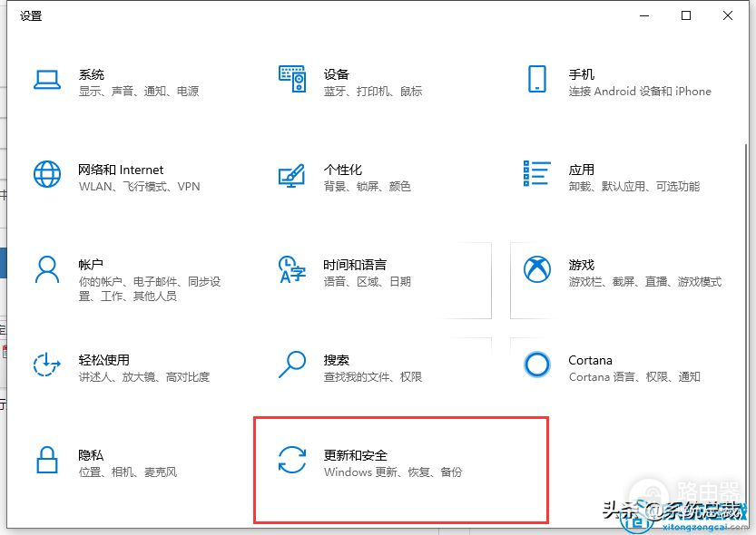This screenshot has width=756, height=535.
Task: Click description Cortana 语言、权限、通知
Action: (x=634, y=376)
